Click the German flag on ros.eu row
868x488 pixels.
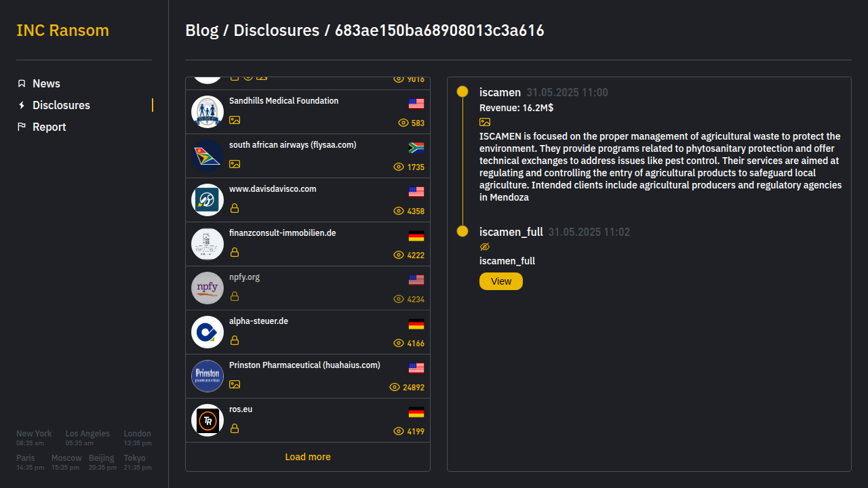pos(416,412)
